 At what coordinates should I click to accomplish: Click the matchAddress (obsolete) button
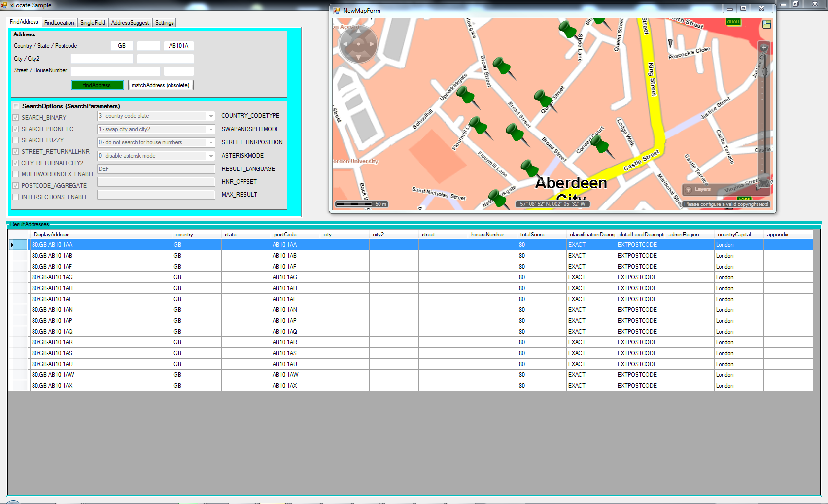click(x=161, y=85)
